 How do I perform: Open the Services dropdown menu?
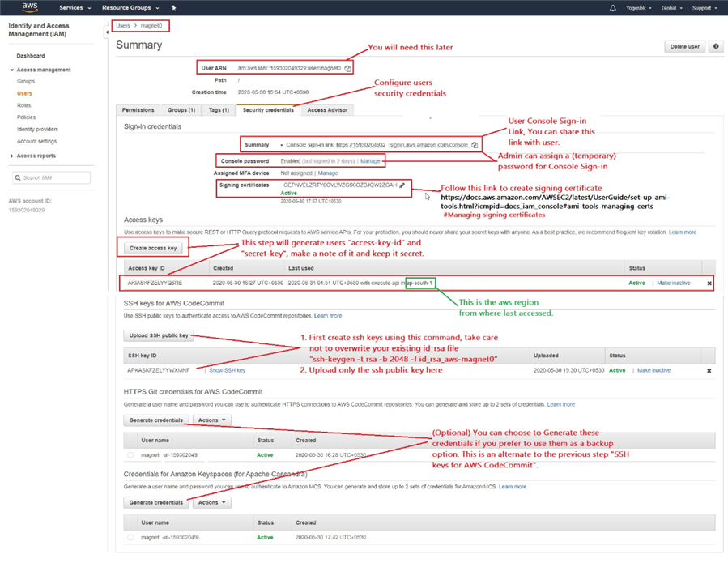pyautogui.click(x=75, y=8)
